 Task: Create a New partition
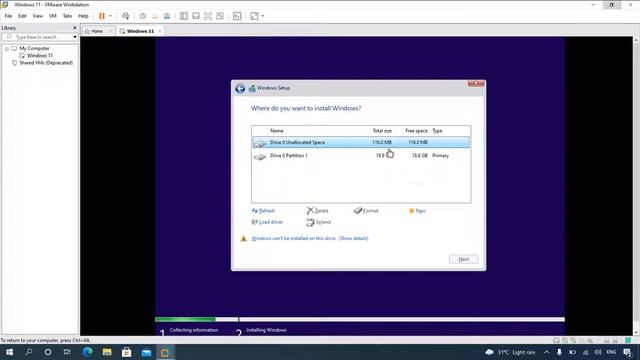[417, 211]
